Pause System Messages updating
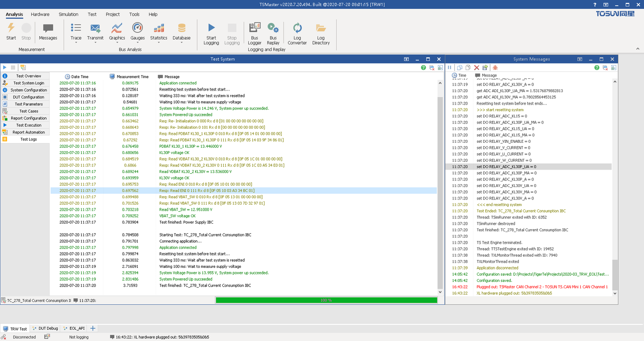This screenshot has height=341, width=644. click(x=450, y=68)
